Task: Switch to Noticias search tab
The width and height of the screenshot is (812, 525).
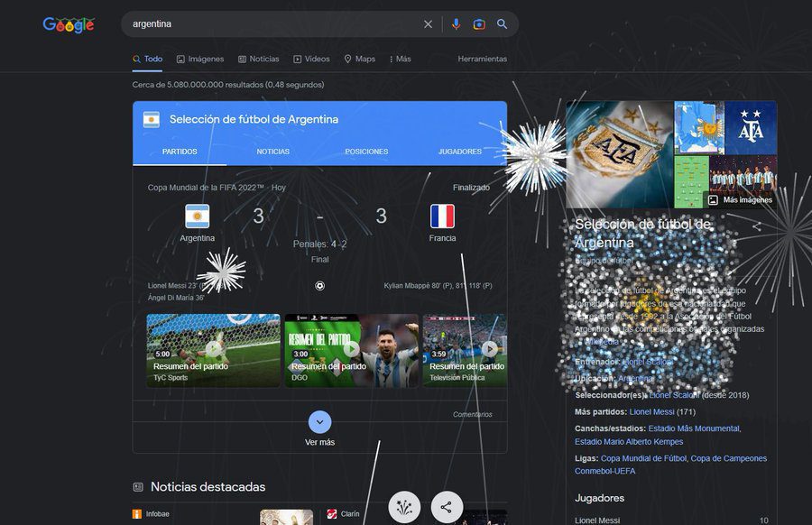Action: (x=258, y=59)
